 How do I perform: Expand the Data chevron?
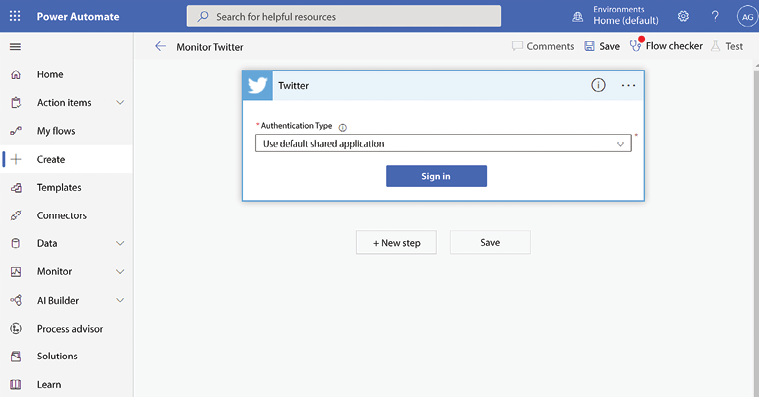120,243
